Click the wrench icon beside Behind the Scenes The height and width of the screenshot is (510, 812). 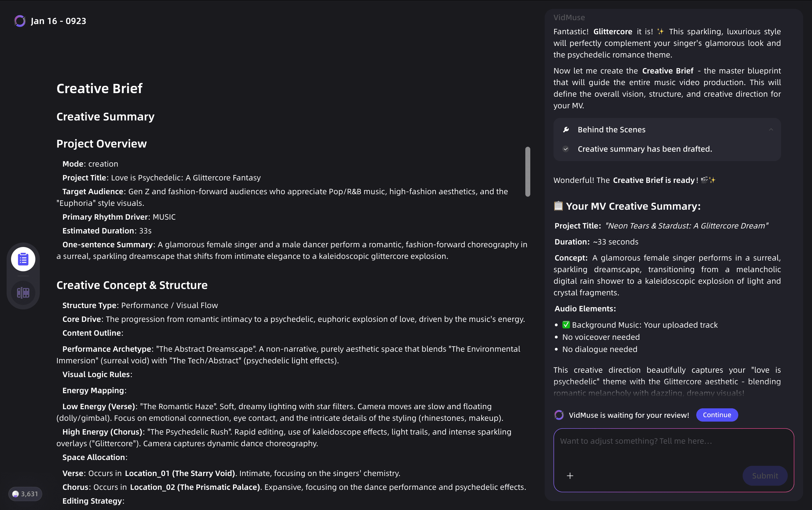566,130
